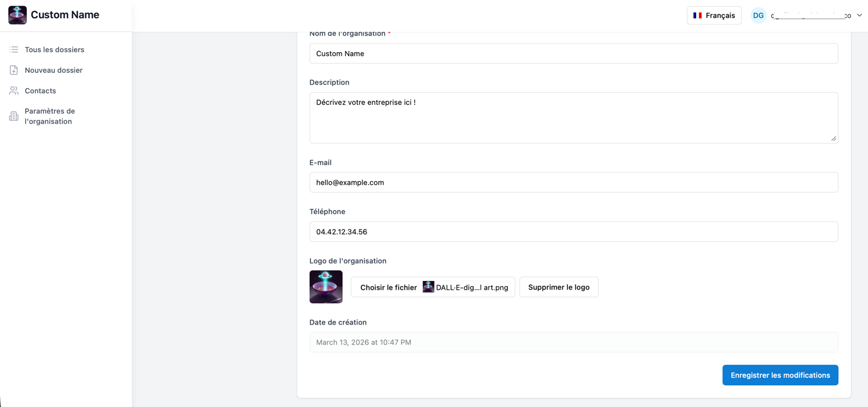868x407 pixels.
Task: Click the organisation name input field
Action: (573, 54)
